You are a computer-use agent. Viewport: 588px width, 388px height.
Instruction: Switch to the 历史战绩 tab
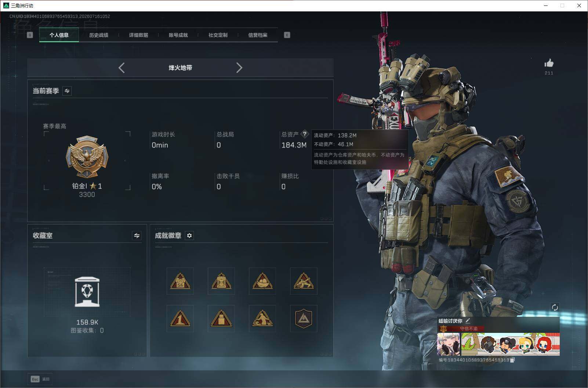99,35
